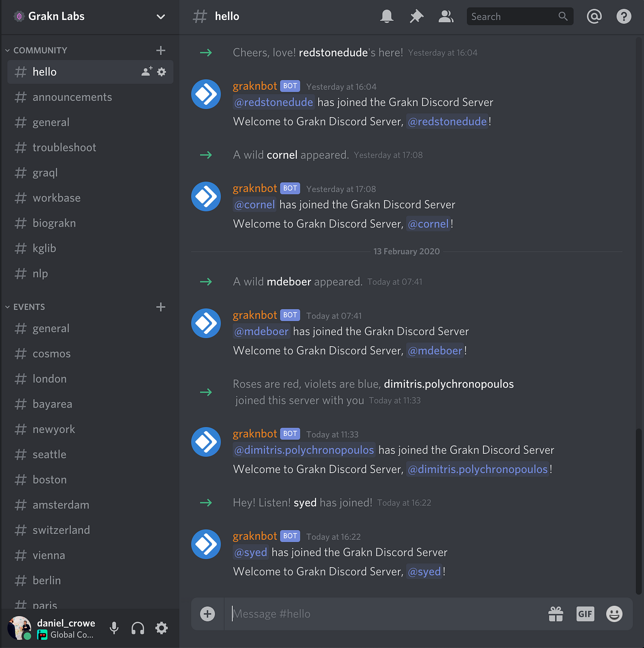644x648 pixels.
Task: Deafen with the headphones icon
Action: (x=138, y=628)
